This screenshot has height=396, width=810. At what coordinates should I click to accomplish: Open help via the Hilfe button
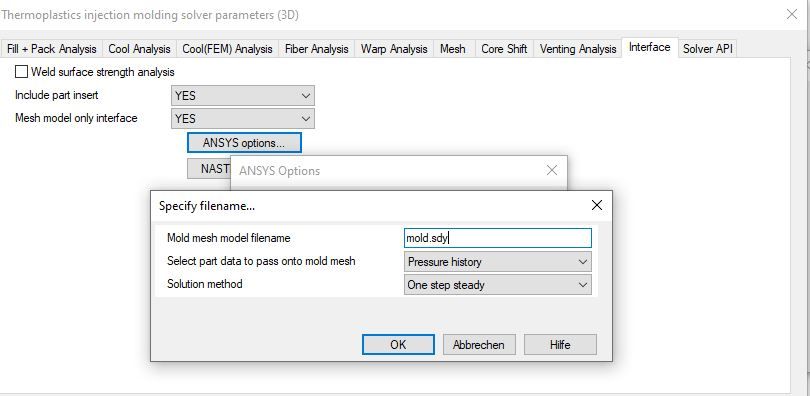coord(560,344)
